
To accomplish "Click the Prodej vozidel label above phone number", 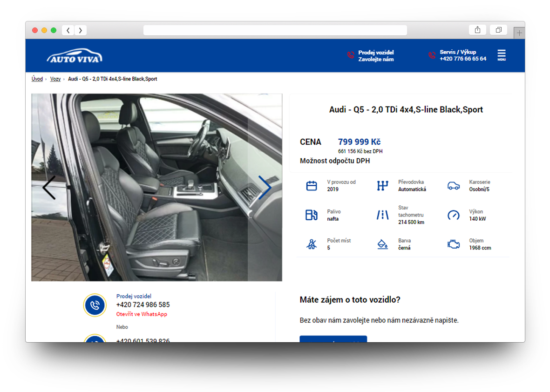I will pyautogui.click(x=134, y=296).
